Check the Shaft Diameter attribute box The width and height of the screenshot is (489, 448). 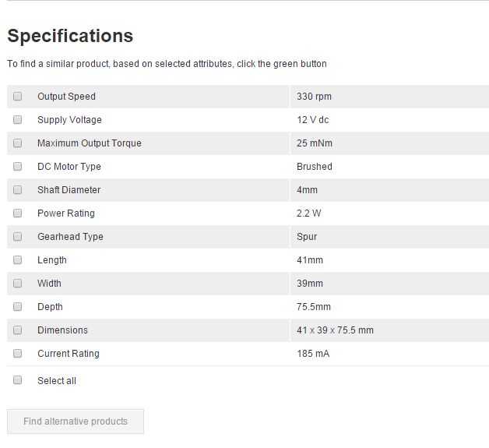tap(17, 190)
